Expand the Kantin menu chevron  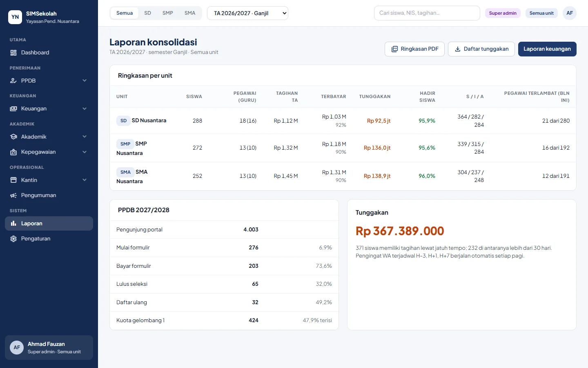[x=85, y=180]
